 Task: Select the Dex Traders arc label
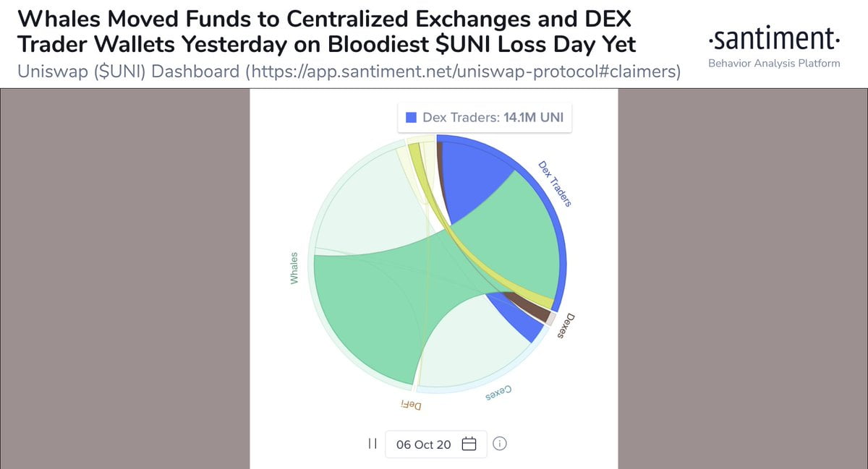555,184
